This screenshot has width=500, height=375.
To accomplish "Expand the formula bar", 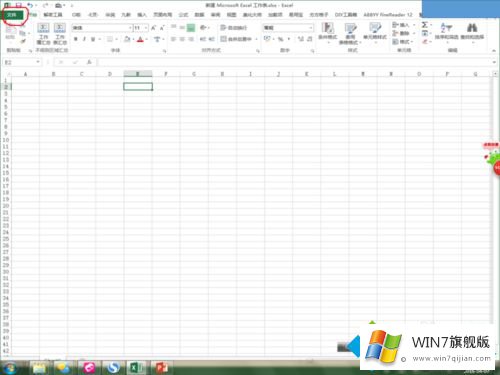I will click(494, 62).
